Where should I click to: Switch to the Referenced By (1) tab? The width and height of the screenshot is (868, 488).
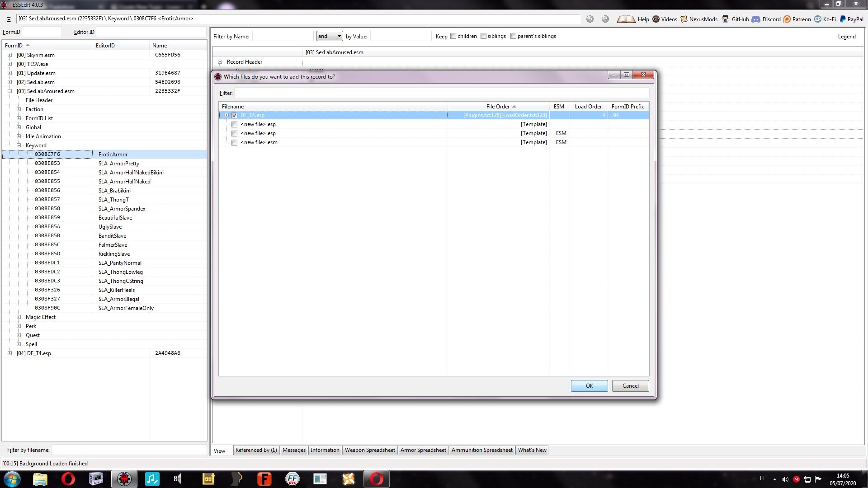[256, 450]
